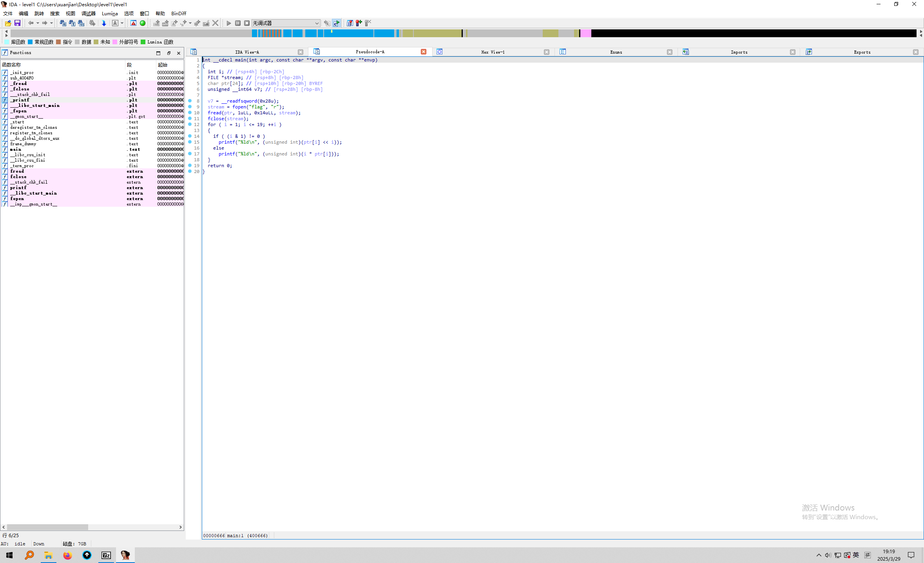Click the stop process square button
The image size is (924, 563).
tap(247, 23)
